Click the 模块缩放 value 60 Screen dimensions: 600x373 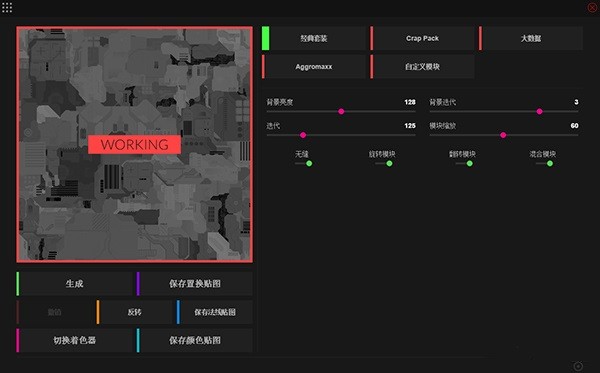pyautogui.click(x=574, y=126)
